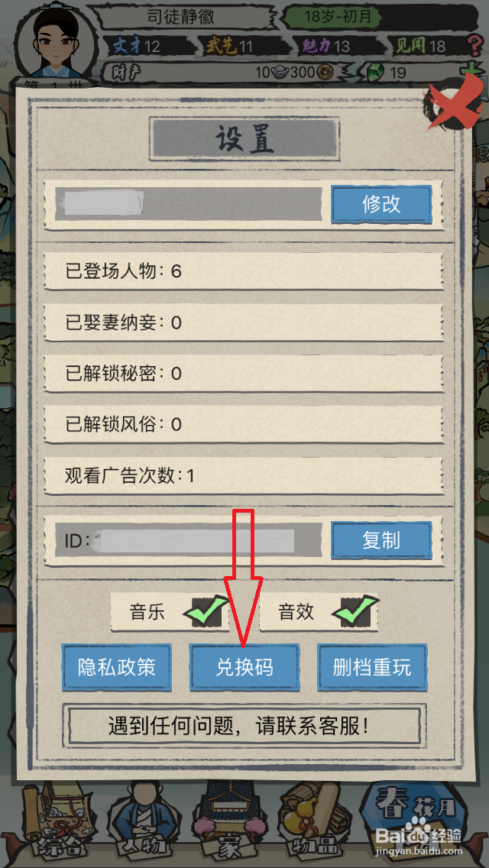Click 删档重玩 to reset save
Viewport: 489px width, 868px height.
372,667
